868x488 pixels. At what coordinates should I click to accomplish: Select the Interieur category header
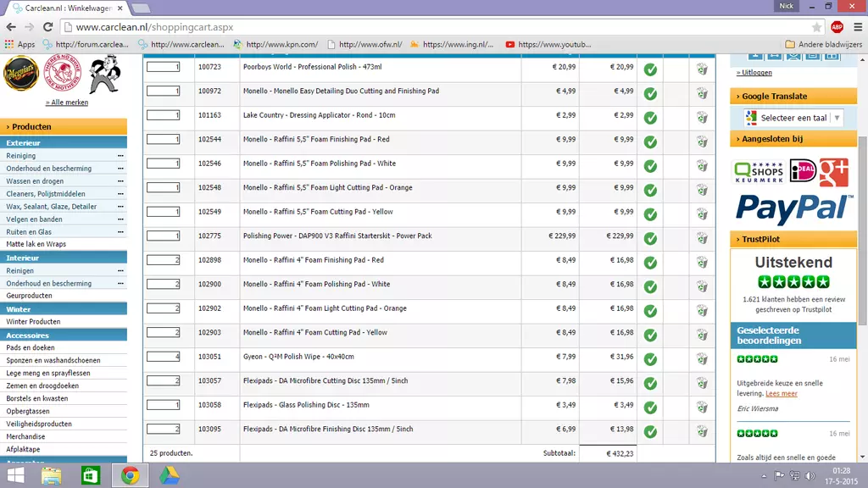tap(64, 258)
